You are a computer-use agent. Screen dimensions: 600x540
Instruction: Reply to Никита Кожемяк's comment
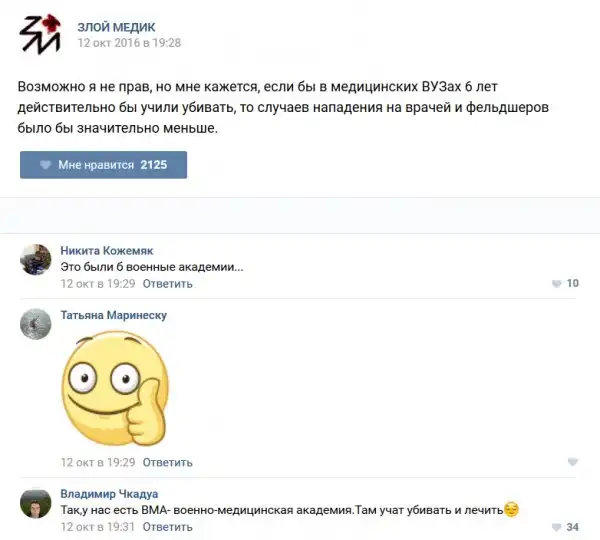click(x=167, y=284)
